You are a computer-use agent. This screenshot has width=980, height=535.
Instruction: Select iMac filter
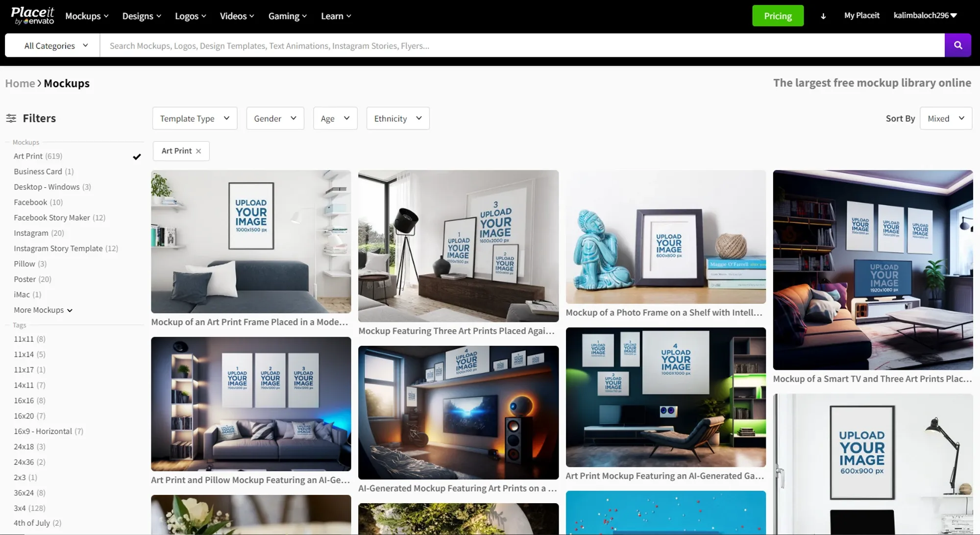pos(27,294)
